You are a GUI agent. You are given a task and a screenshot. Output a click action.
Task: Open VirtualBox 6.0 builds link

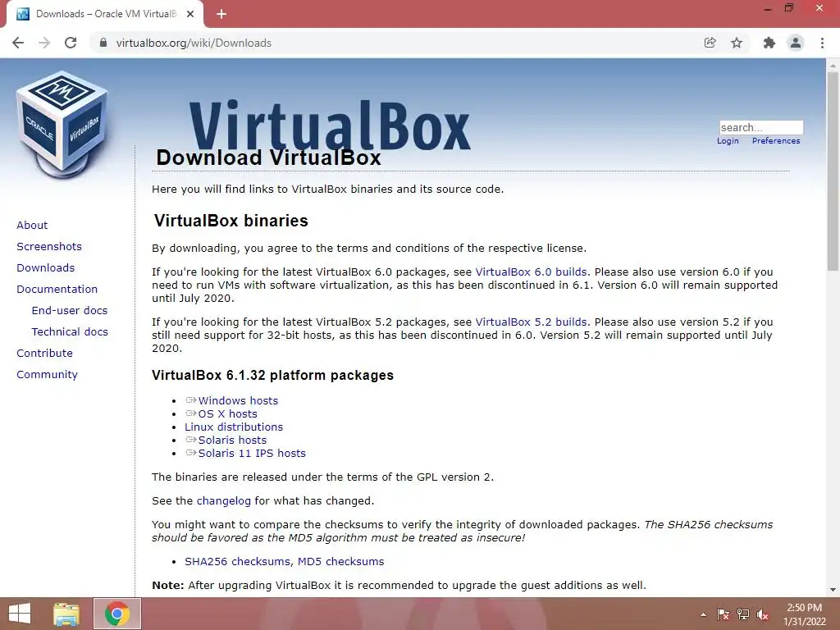click(x=531, y=272)
